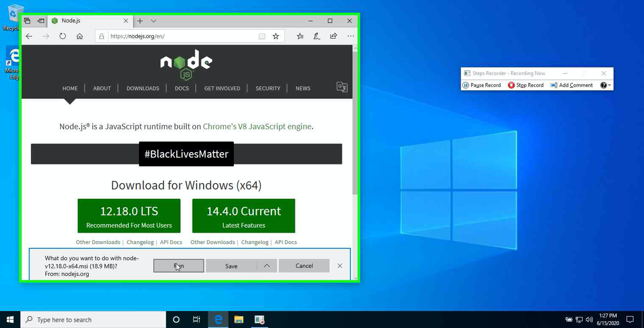Image resolution: width=644 pixels, height=328 pixels.
Task: Open Action Center notifications icon
Action: point(630,320)
